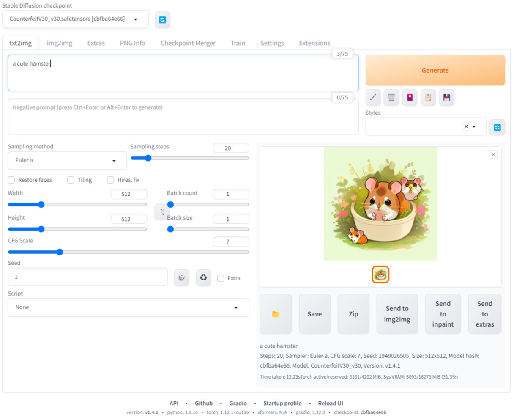Click the trash icon to clear the prompt
The width and height of the screenshot is (514, 420).
coord(391,97)
